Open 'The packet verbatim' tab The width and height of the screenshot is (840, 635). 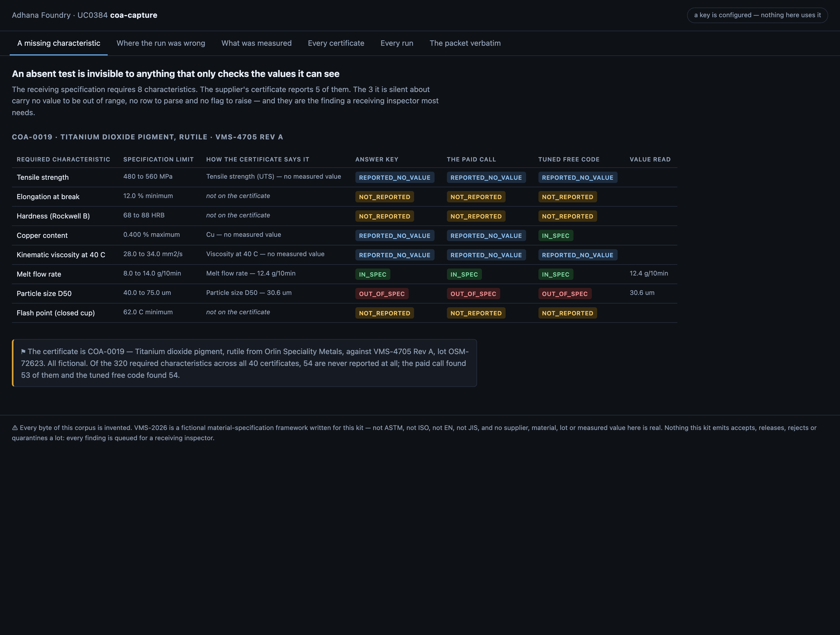click(465, 43)
